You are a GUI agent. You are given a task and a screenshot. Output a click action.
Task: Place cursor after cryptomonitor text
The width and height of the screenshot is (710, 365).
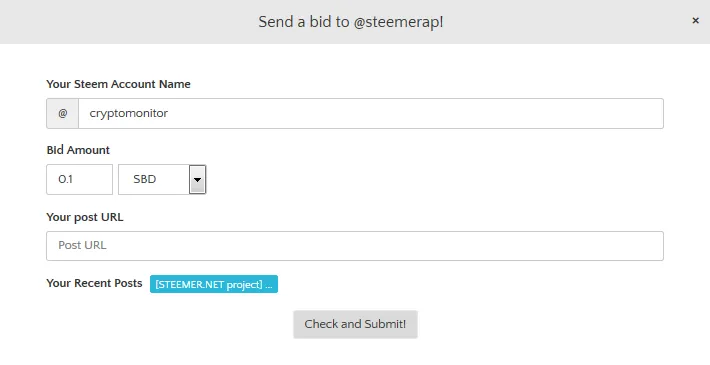(169, 113)
